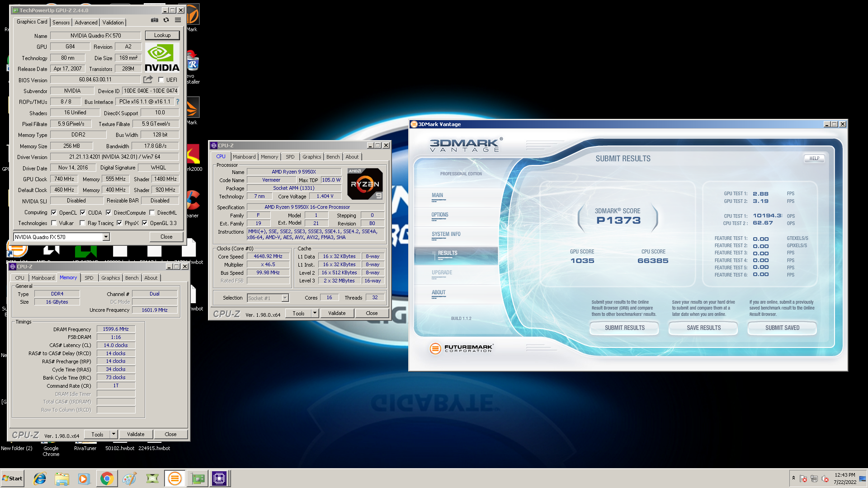Open Windows Explorer folder on the taskbar
The width and height of the screenshot is (868, 488).
(62, 479)
